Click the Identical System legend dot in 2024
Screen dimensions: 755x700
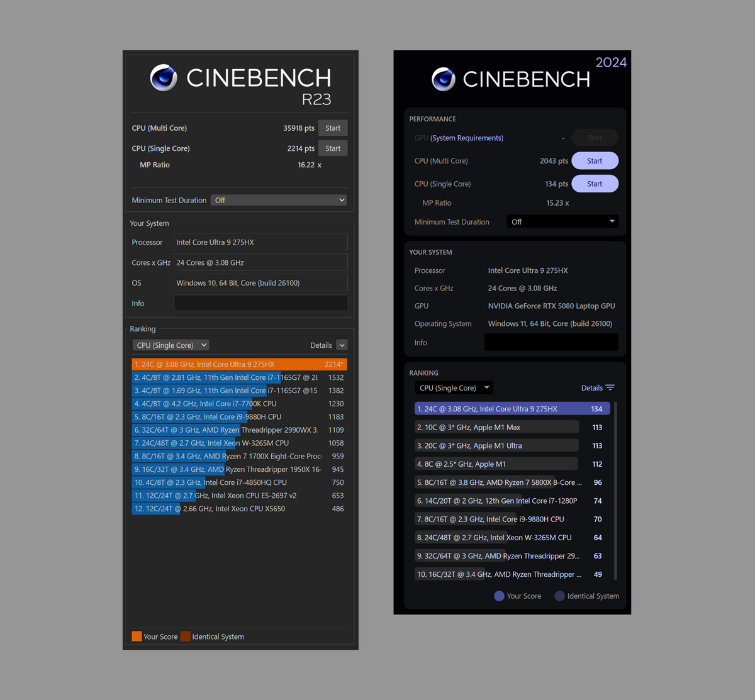tap(559, 596)
